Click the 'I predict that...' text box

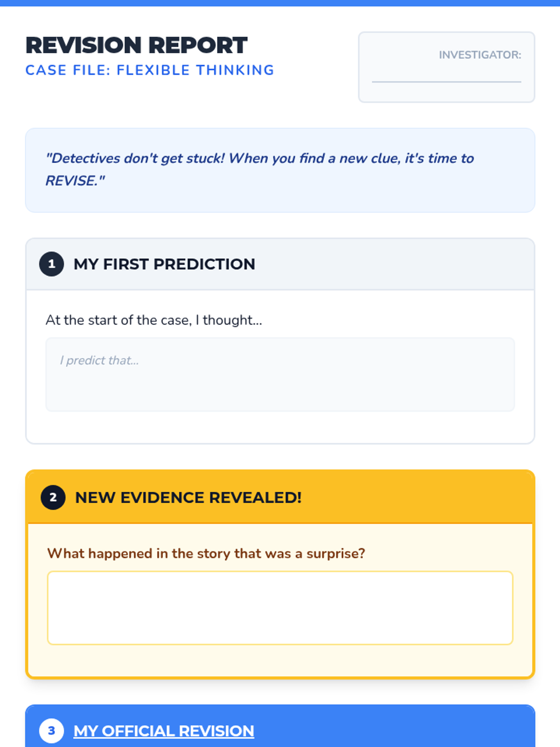pyautogui.click(x=280, y=374)
